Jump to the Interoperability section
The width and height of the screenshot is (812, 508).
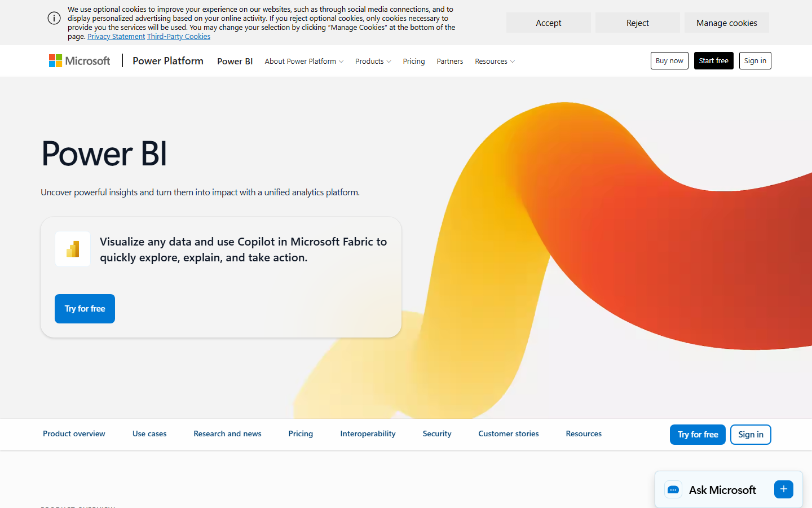coord(368,434)
